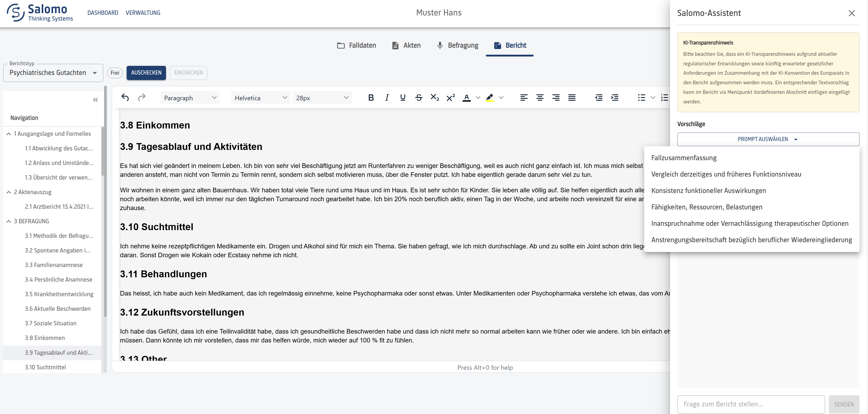This screenshot has height=414, width=868.
Task: Open the VERWALTUNG page
Action: tap(143, 13)
